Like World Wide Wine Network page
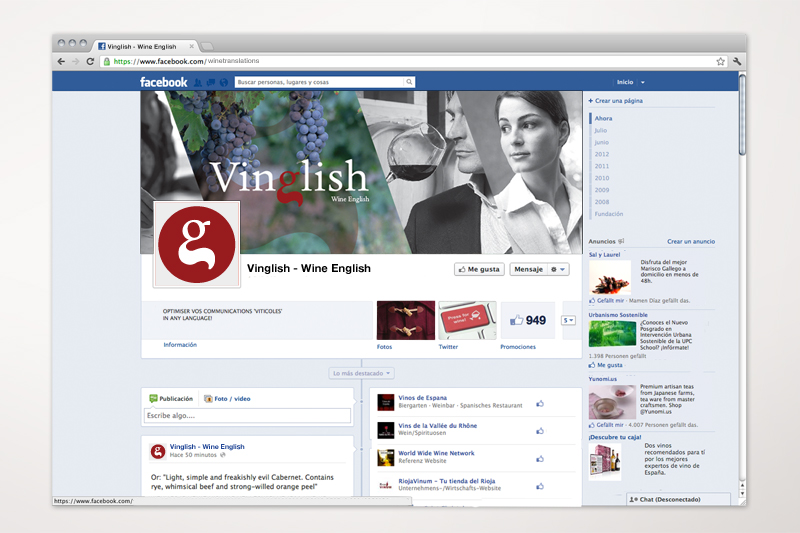This screenshot has height=533, width=800. tap(540, 459)
